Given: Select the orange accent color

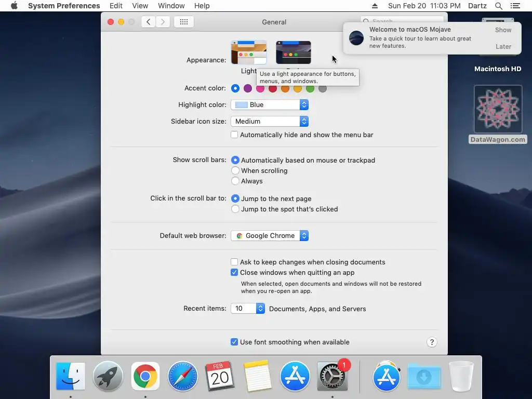Looking at the screenshot, I should tap(285, 88).
